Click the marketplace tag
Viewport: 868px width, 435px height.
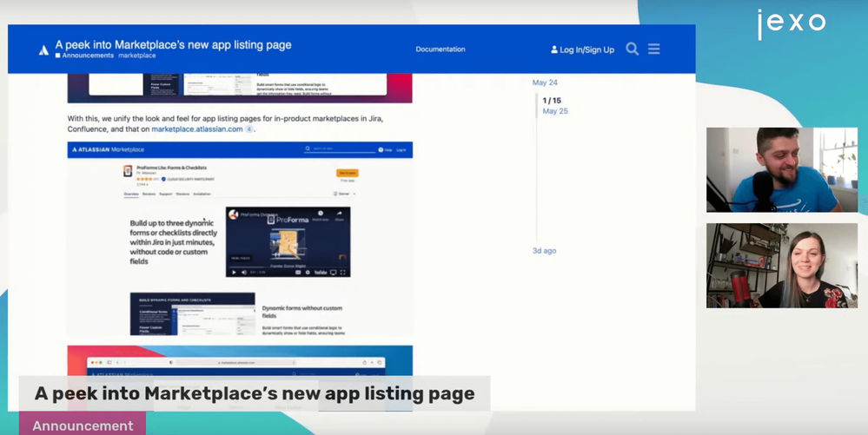coord(136,56)
